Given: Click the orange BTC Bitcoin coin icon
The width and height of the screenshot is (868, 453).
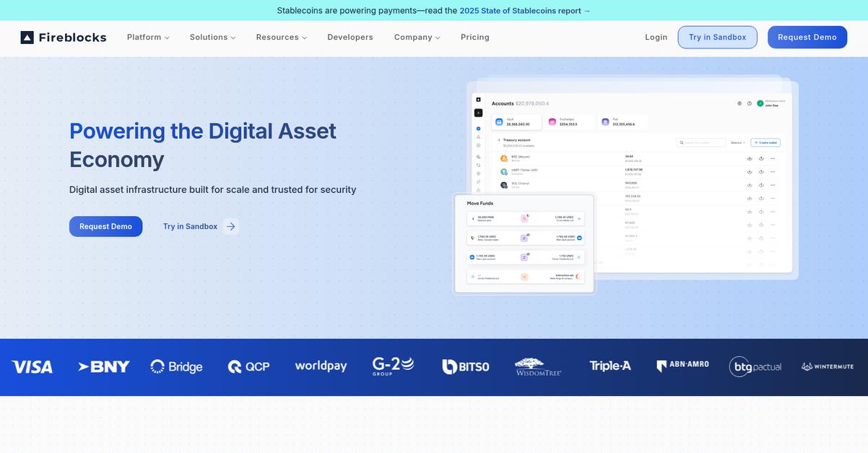Looking at the screenshot, I should [504, 158].
